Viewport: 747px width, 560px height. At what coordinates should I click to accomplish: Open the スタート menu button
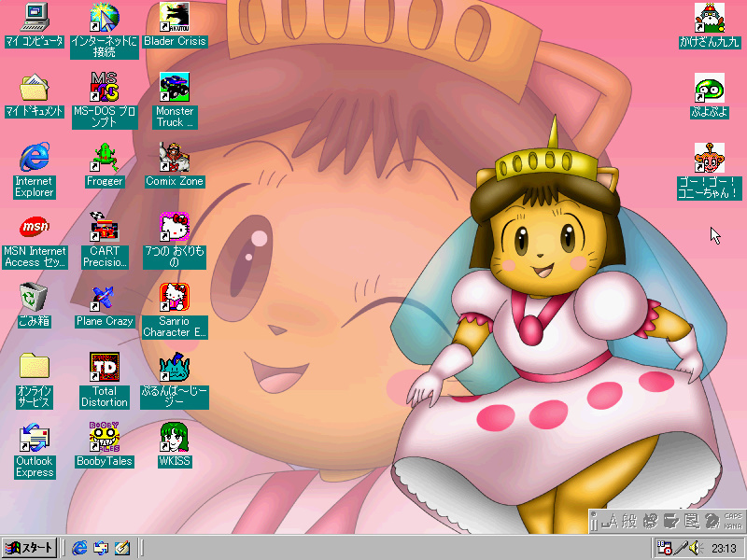coord(30,548)
